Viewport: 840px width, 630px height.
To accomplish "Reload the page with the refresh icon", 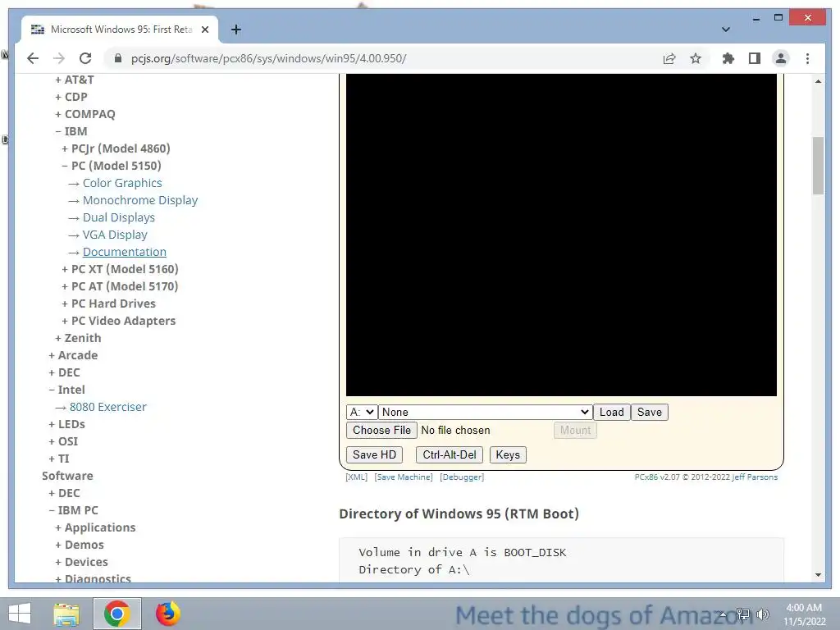I will 85,58.
